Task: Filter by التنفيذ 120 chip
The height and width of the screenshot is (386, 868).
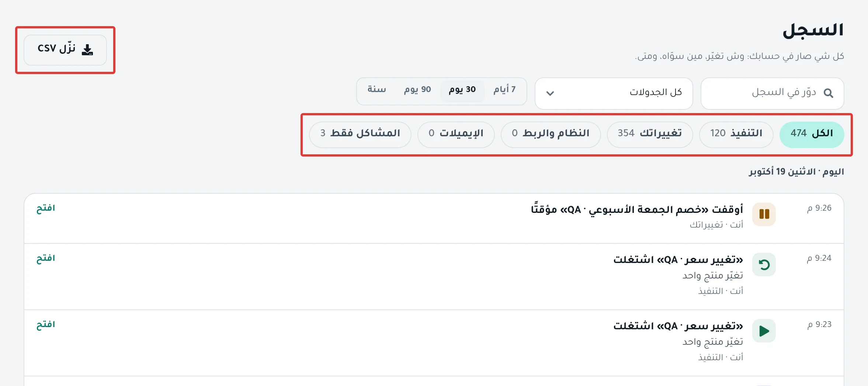Action: click(x=736, y=134)
